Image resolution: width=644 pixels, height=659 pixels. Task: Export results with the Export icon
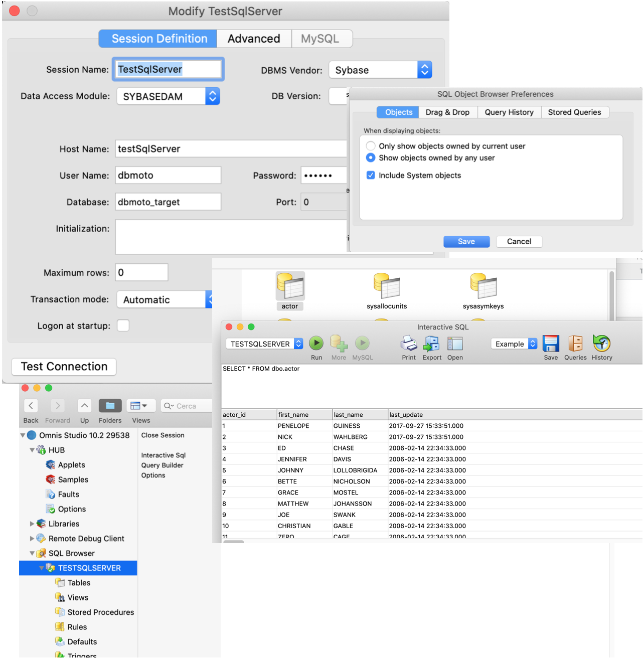[431, 344]
